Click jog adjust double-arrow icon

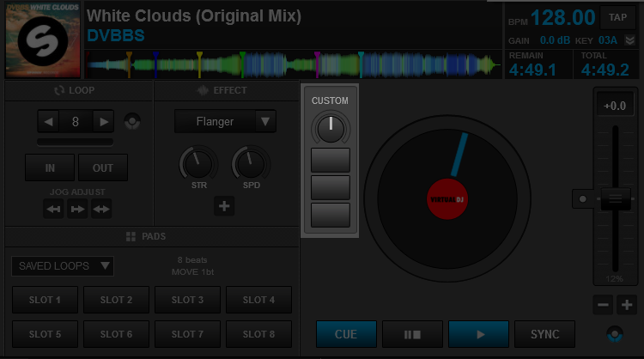pyautogui.click(x=101, y=209)
